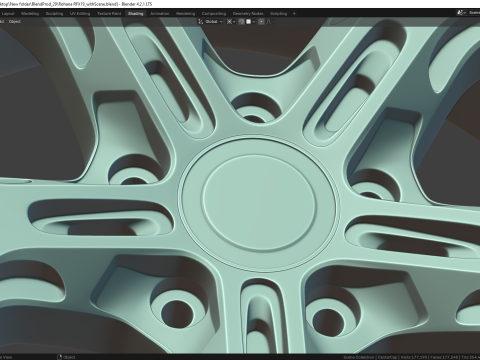Open the snapping options dropdown
This screenshot has width=480, height=360.
[x=251, y=22]
